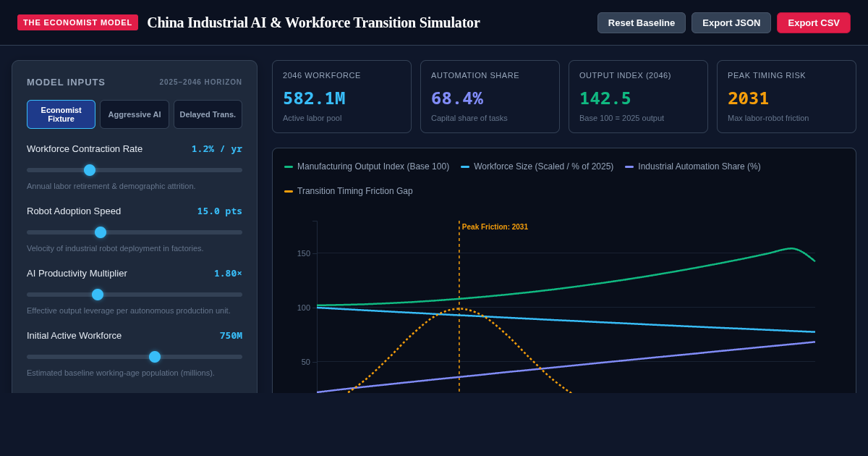Click THE ECONOMIST MODEL badge

[x=77, y=22]
